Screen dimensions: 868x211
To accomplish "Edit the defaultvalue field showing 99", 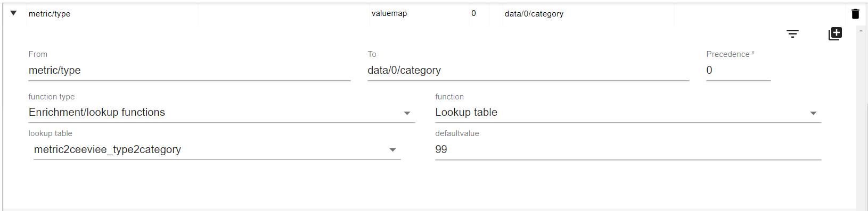I will pyautogui.click(x=628, y=150).
